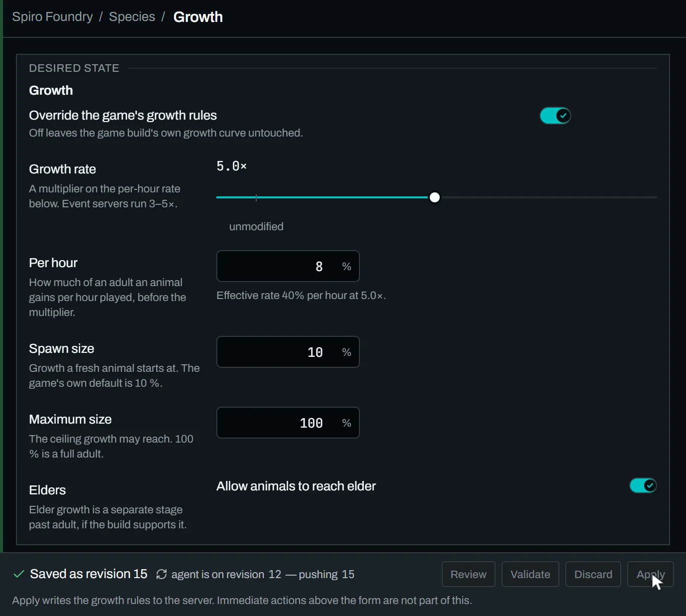Screen dimensions: 686x616
Task: Run Validate on the growth rules
Action: tap(530, 574)
